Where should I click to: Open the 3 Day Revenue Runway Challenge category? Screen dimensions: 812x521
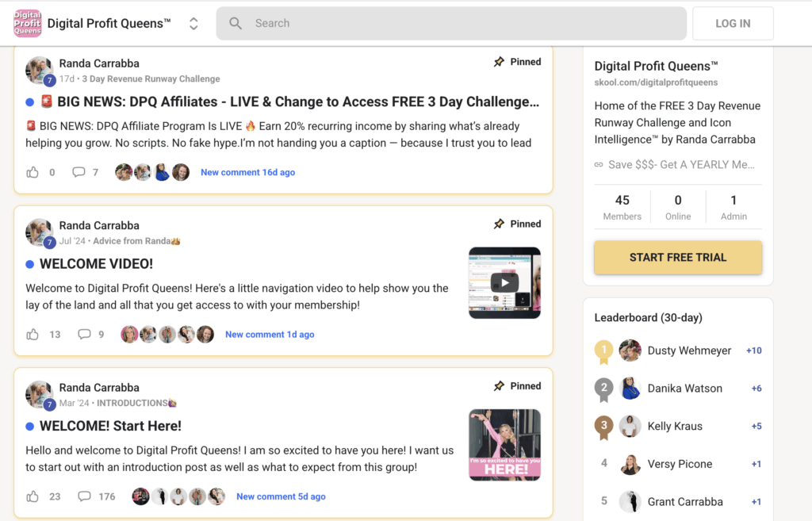coord(151,79)
